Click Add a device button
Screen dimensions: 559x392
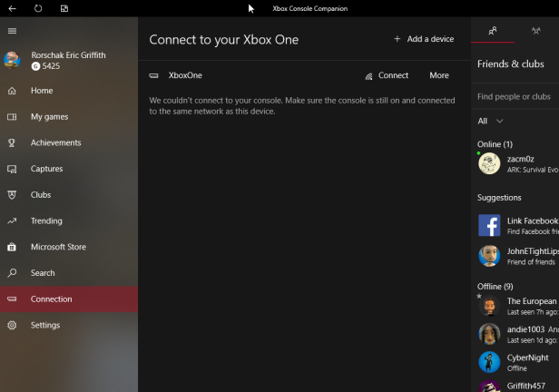(424, 39)
